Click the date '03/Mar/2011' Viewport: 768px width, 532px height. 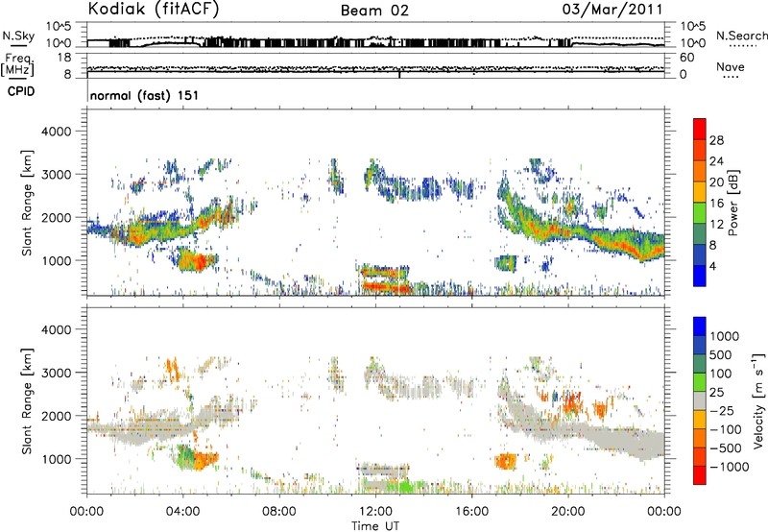612,10
